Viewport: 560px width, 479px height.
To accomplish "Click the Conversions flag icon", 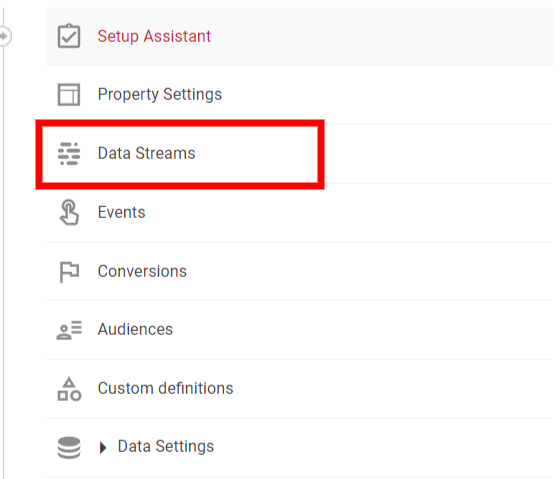I will click(x=69, y=272).
